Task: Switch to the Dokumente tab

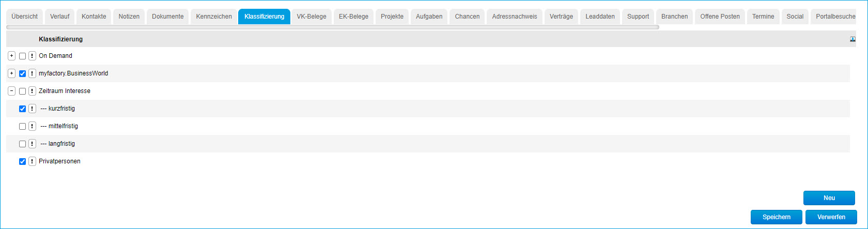Action: click(168, 17)
